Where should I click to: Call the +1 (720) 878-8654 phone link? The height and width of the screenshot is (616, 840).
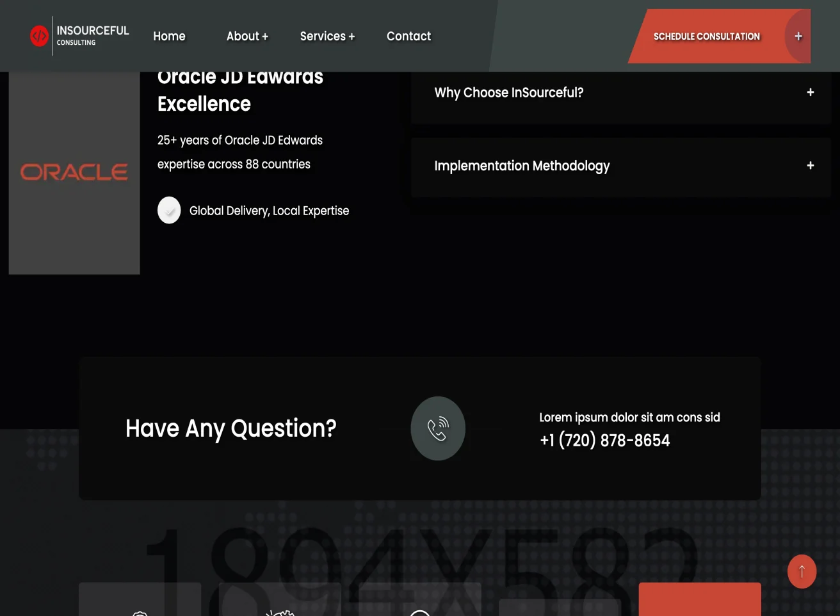604,440
